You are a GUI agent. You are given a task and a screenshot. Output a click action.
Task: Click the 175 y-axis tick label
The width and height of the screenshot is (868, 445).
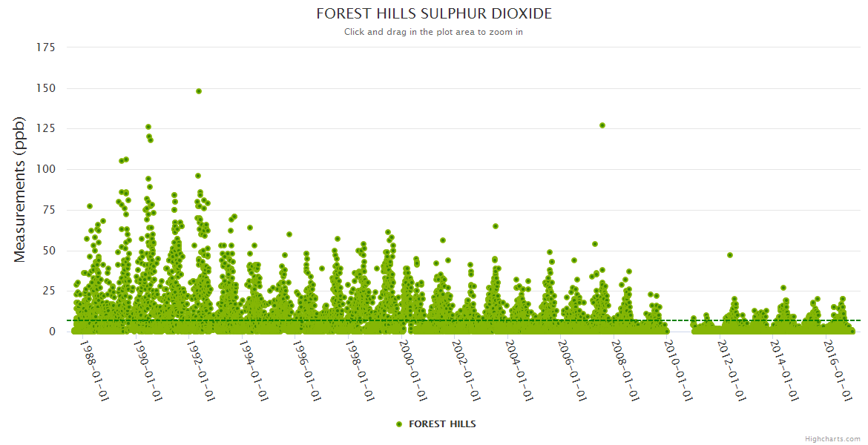coord(46,47)
